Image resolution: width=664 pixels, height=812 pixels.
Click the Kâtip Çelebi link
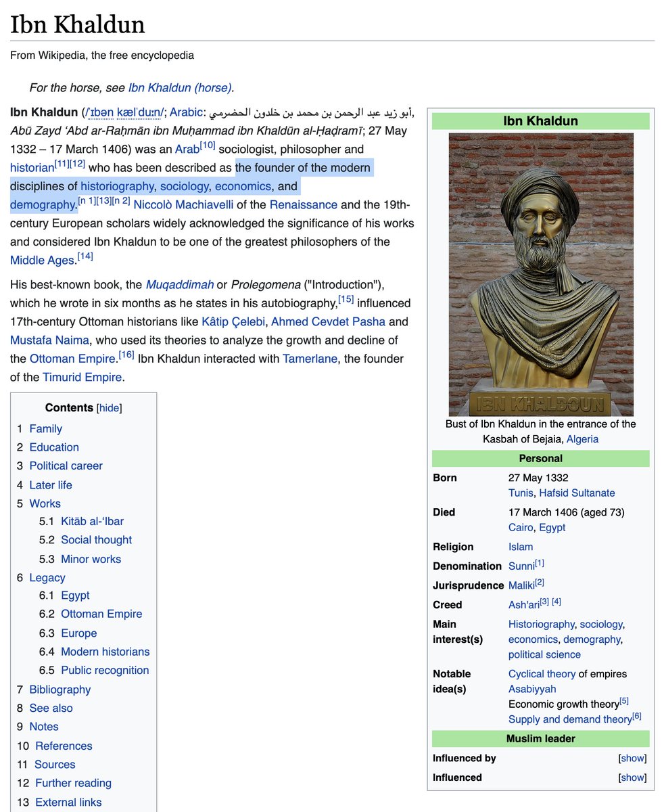[x=233, y=321]
